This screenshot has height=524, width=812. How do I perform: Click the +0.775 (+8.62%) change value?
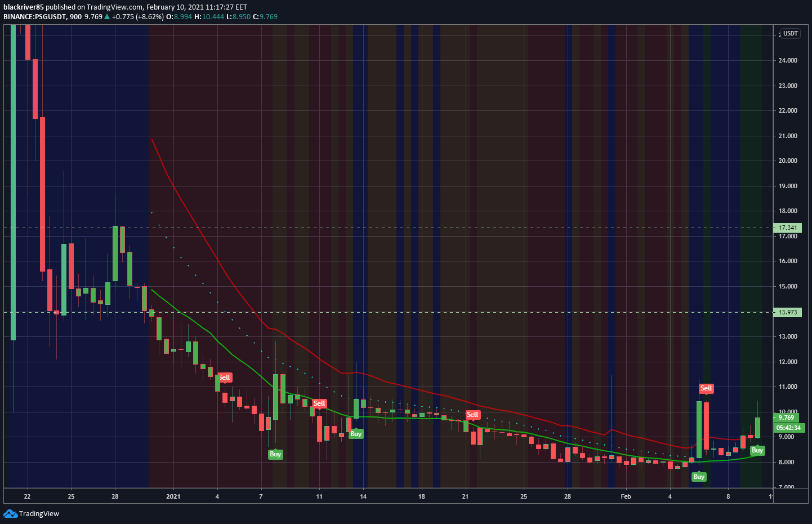138,17
